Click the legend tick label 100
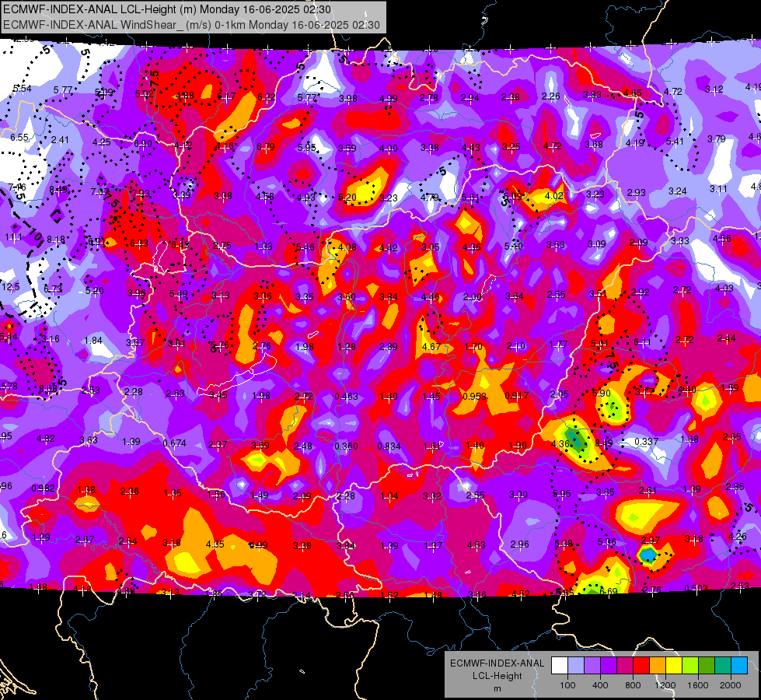This screenshot has width=761, height=700. click(x=567, y=685)
